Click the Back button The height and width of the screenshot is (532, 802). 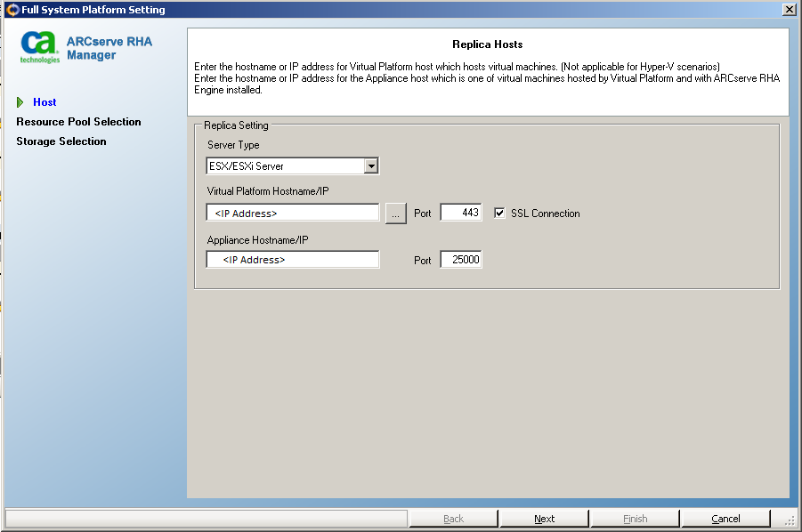(453, 518)
